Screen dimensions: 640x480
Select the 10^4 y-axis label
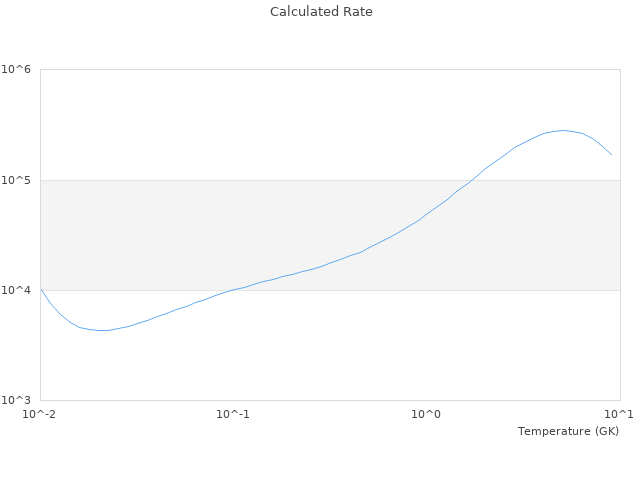16,290
